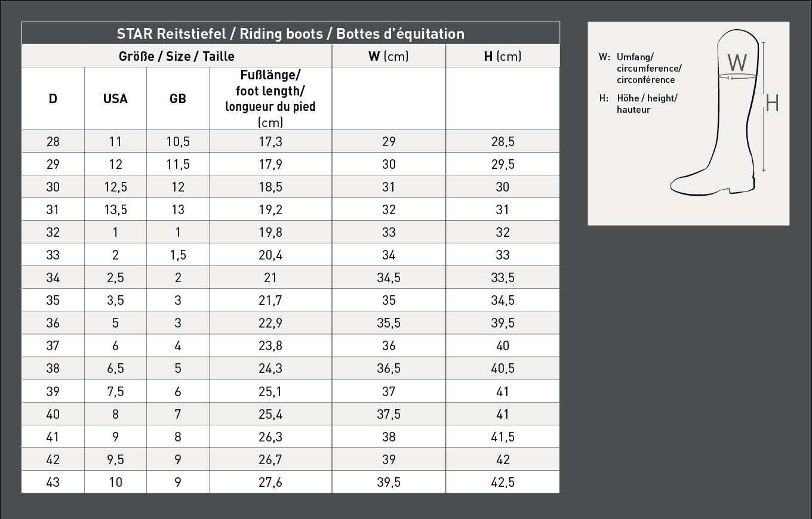Click the 'GB' size column header
Image resolution: width=812 pixels, height=519 pixels.
tap(178, 98)
